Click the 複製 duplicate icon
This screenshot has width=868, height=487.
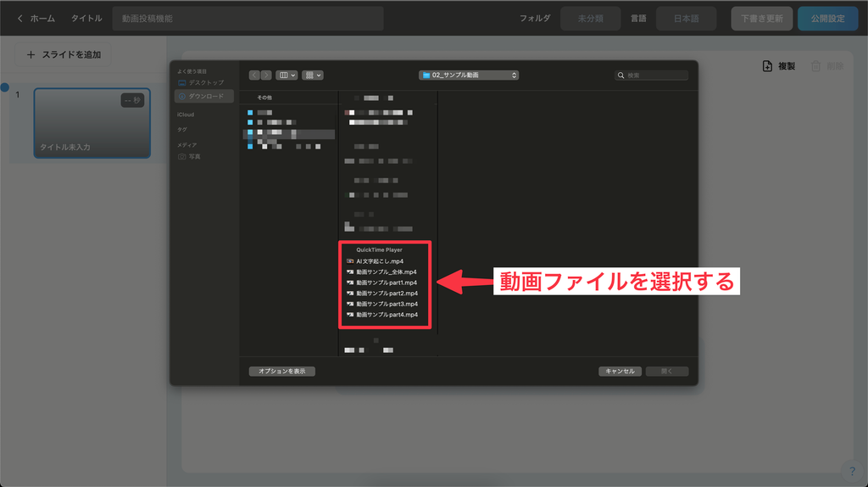(767, 66)
